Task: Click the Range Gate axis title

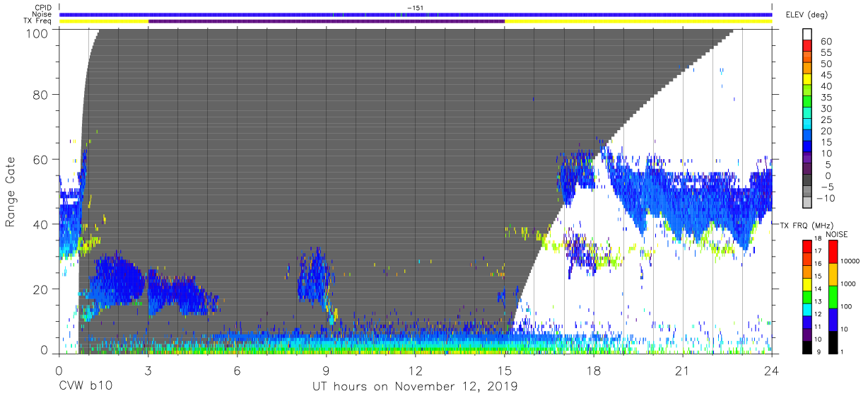Action: (11, 192)
